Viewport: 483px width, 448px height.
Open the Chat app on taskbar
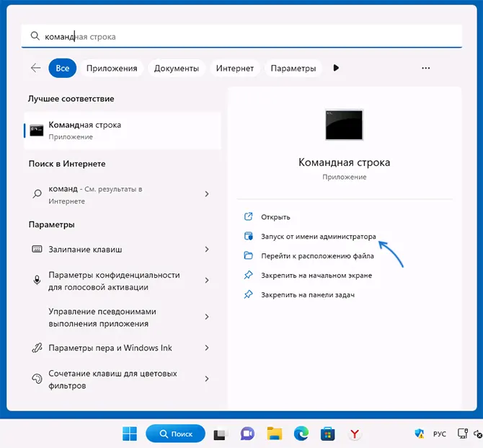pos(247,434)
